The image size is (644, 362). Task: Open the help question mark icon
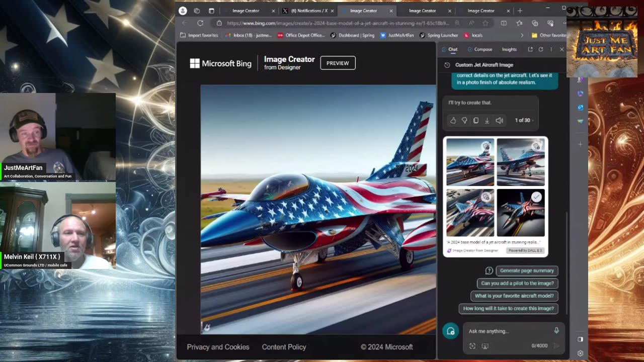tap(489, 270)
